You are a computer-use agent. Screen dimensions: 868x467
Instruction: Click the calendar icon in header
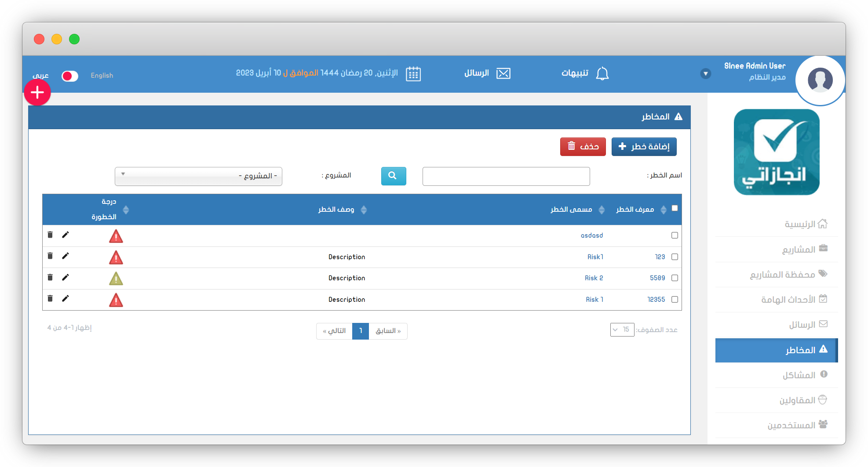coord(413,73)
